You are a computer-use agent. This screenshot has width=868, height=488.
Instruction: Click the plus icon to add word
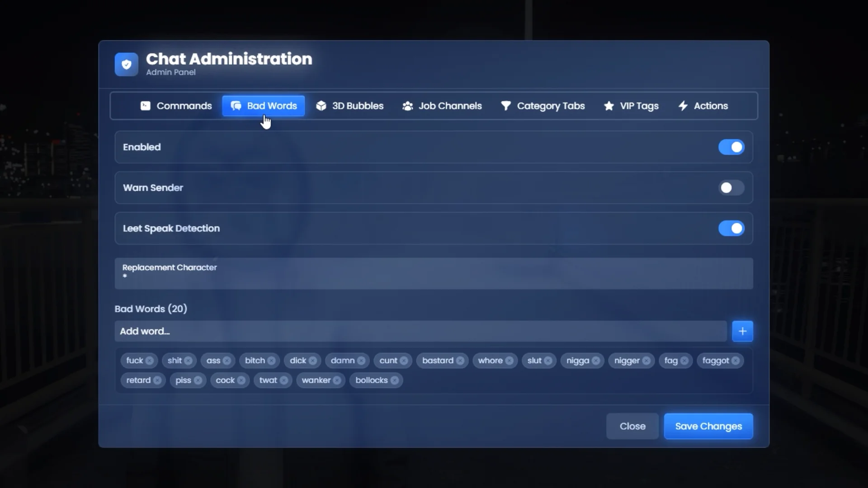(x=742, y=331)
